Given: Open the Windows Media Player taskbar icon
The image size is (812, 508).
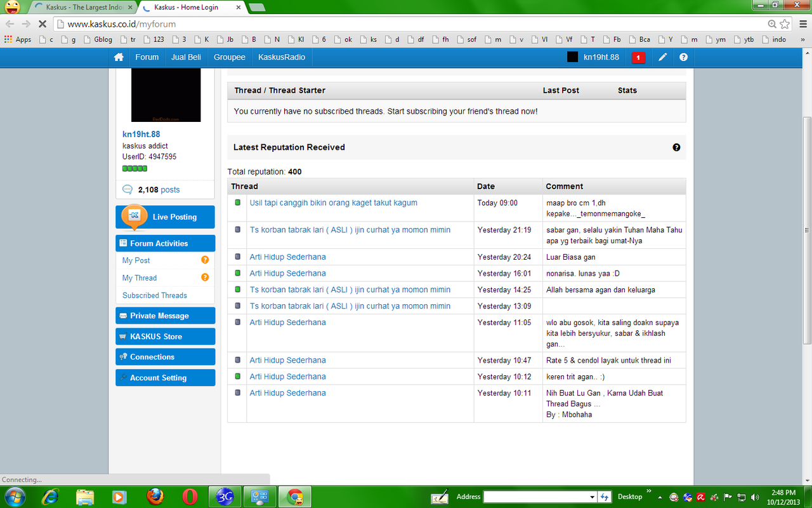Looking at the screenshot, I should click(119, 497).
